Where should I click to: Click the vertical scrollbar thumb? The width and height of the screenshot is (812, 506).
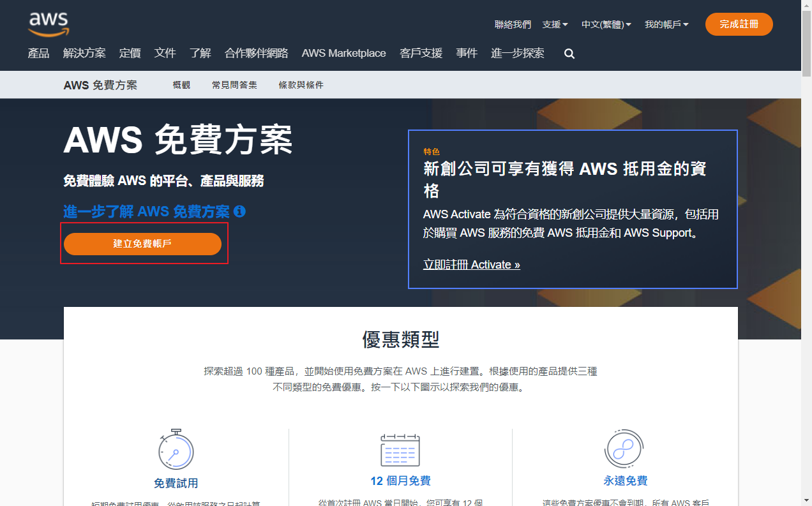point(806,43)
